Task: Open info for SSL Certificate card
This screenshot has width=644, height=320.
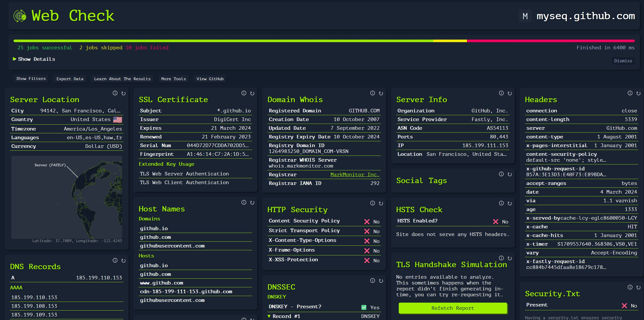Action: click(x=244, y=93)
